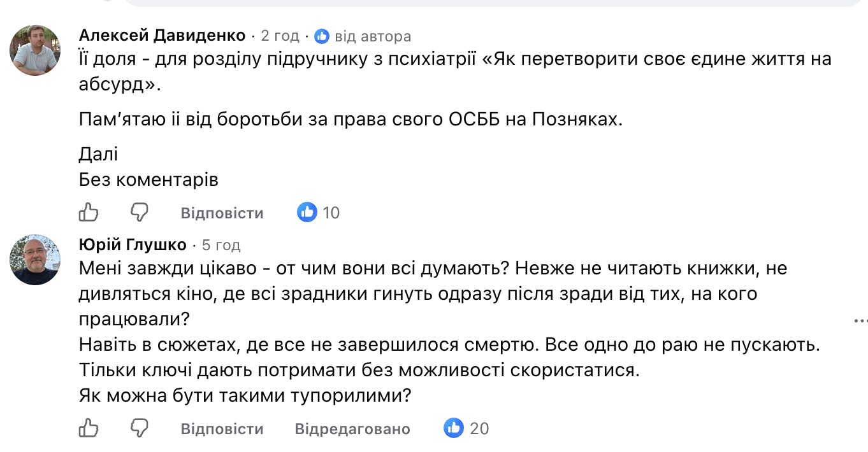
Task: Open Алексей Давиденко's profile picture
Action: 35,50
